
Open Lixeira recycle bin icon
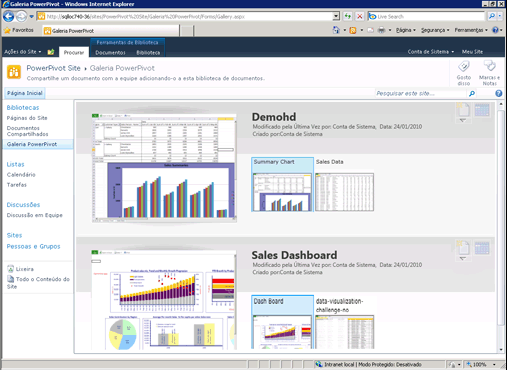pos(10,269)
